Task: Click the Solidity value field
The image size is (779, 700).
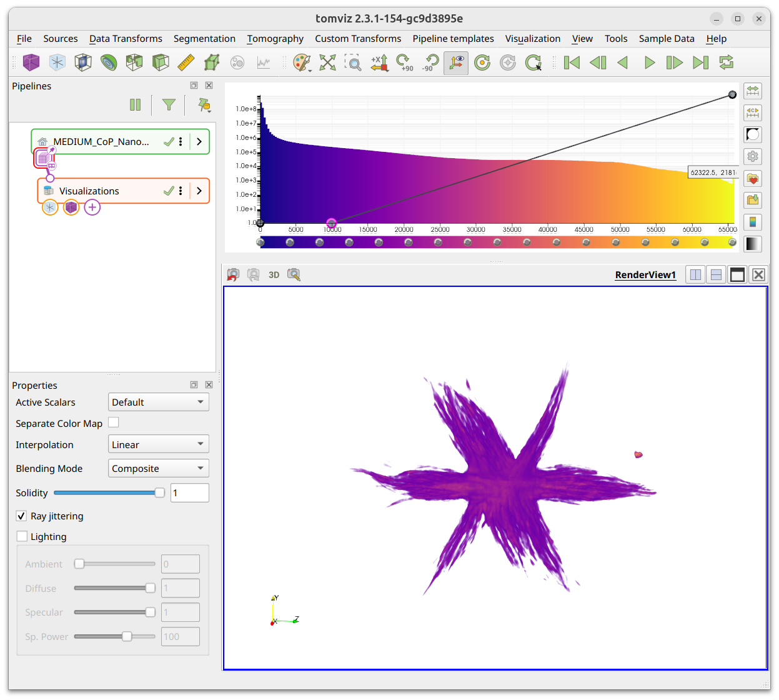Action: (190, 492)
